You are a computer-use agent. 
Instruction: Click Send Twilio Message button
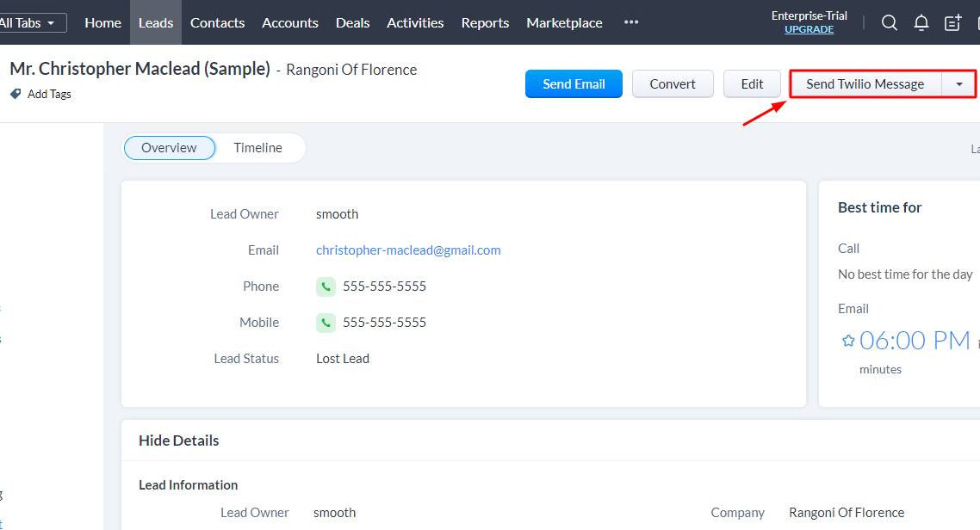[865, 84]
